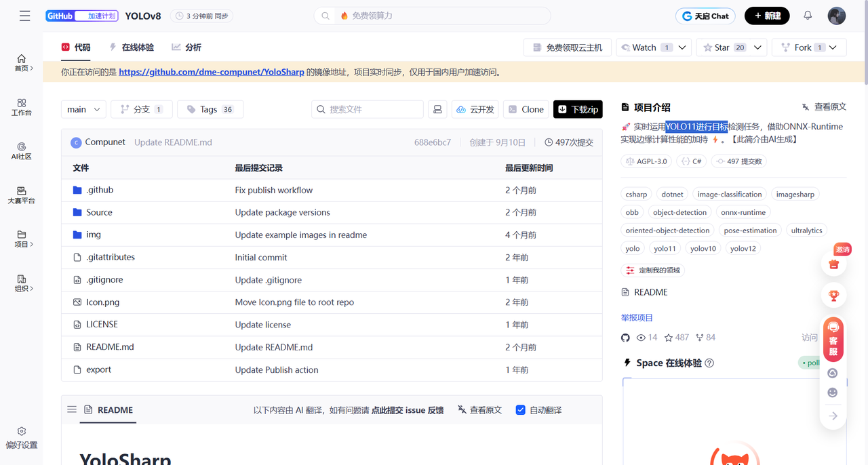Image resolution: width=868 pixels, height=465 pixels.
Task: Click the onnx-runtime topic tag
Action: click(743, 212)
